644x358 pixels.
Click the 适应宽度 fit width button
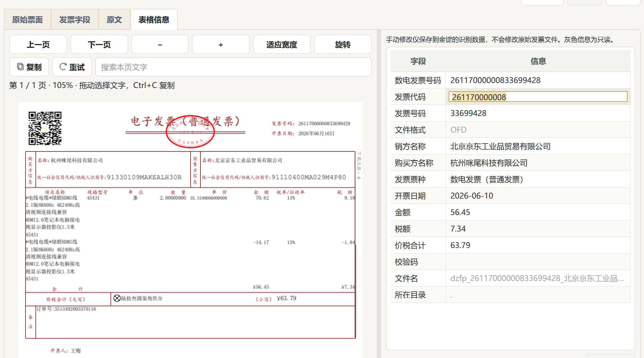coord(282,44)
